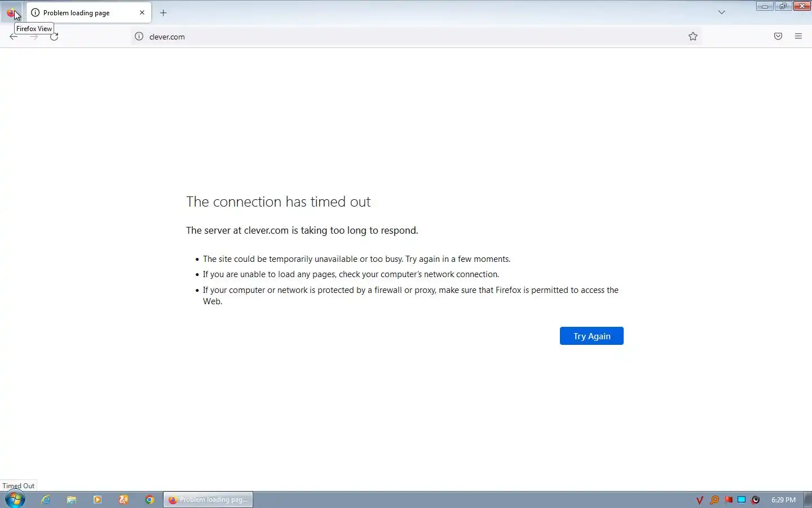
Task: Click the orange magnifier tray icon
Action: pos(714,500)
